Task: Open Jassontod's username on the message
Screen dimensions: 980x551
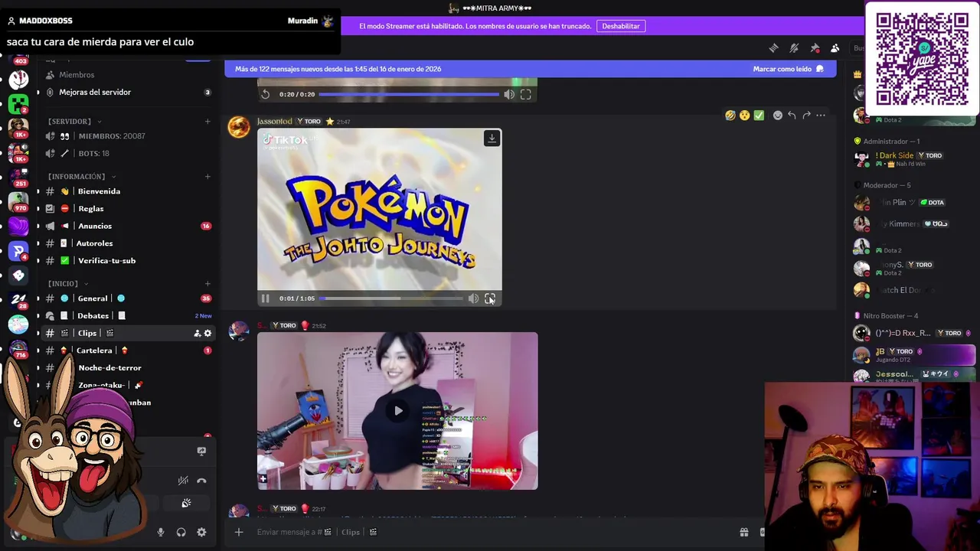Action: tap(275, 121)
